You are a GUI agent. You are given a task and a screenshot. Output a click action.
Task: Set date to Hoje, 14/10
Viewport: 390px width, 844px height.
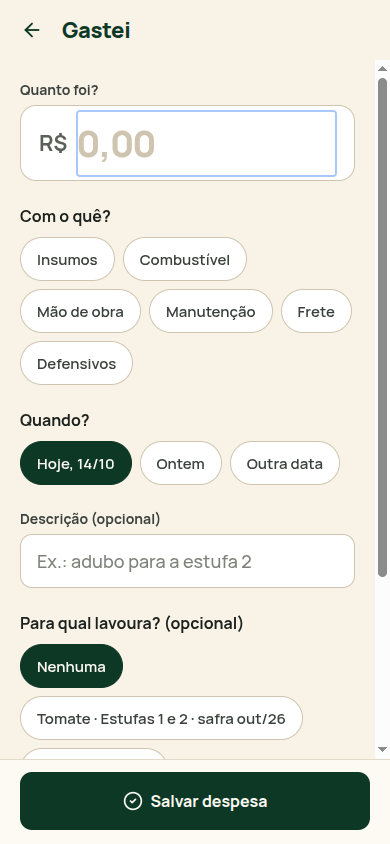tap(76, 463)
